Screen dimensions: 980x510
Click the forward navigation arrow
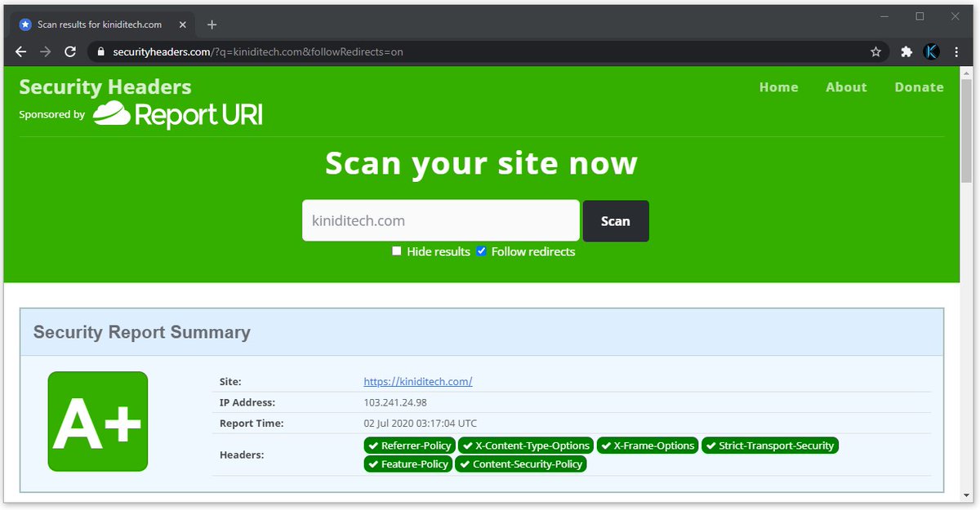click(46, 51)
